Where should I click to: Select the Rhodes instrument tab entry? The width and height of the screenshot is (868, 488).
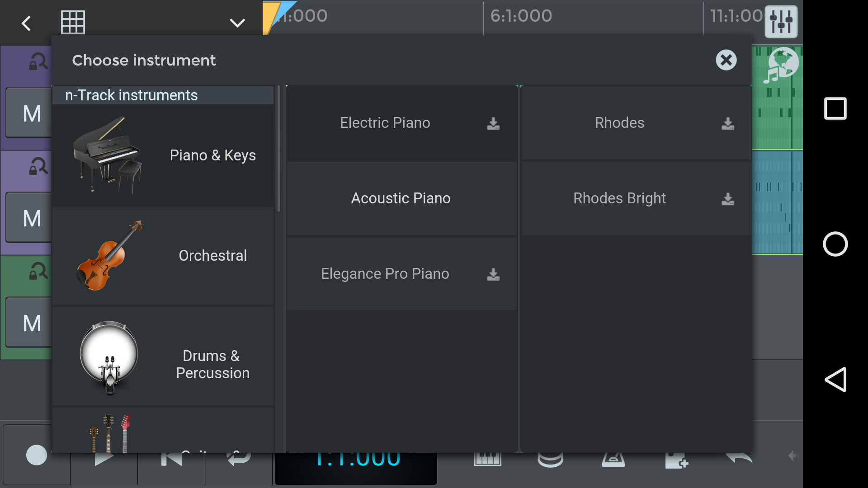619,122
